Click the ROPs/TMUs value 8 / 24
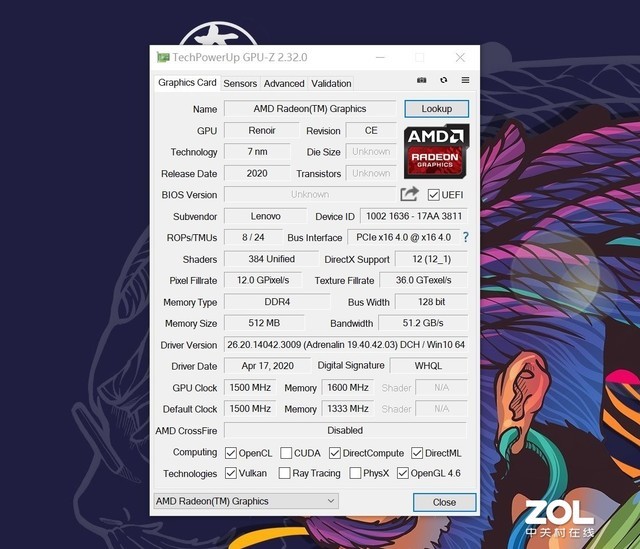Screen dimensions: 640x549 coord(253,237)
